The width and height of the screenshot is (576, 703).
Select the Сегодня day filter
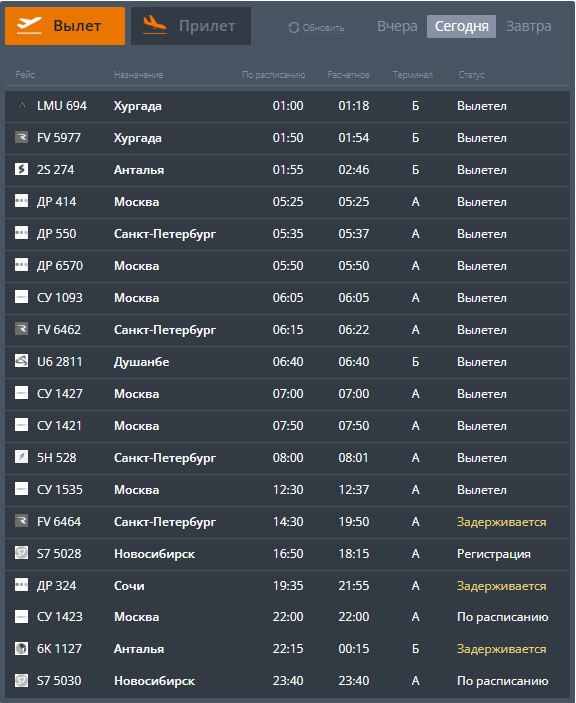point(461,26)
